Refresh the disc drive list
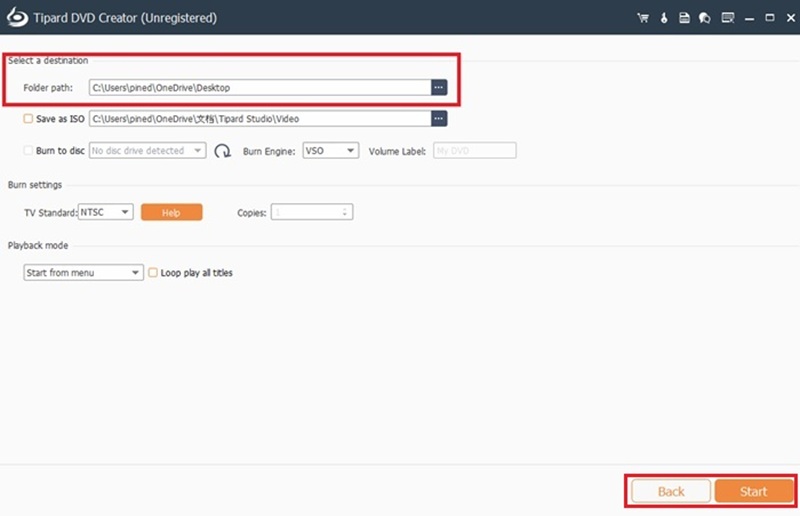The width and height of the screenshot is (800, 516). (x=222, y=151)
